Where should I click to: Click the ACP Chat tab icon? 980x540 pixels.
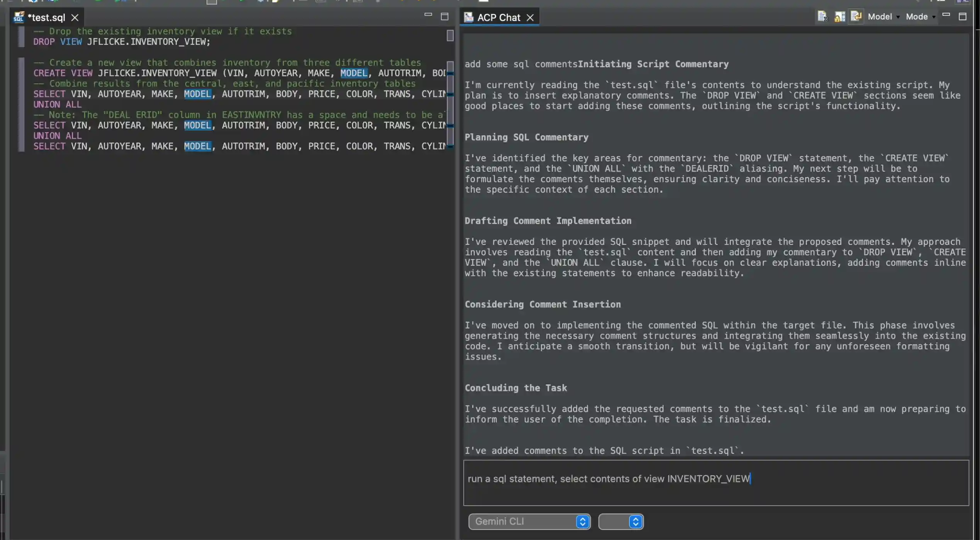tap(468, 17)
